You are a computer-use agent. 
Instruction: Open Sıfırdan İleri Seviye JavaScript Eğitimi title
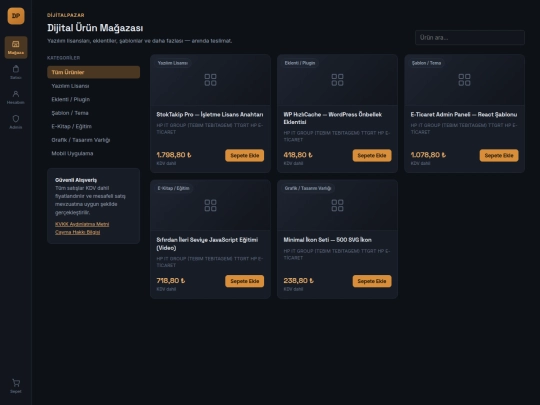pyautogui.click(x=207, y=244)
